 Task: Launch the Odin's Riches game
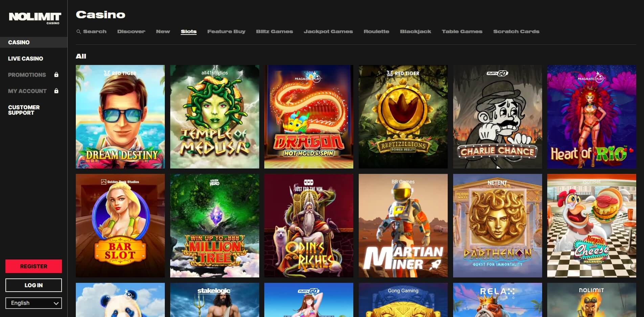[x=309, y=226]
